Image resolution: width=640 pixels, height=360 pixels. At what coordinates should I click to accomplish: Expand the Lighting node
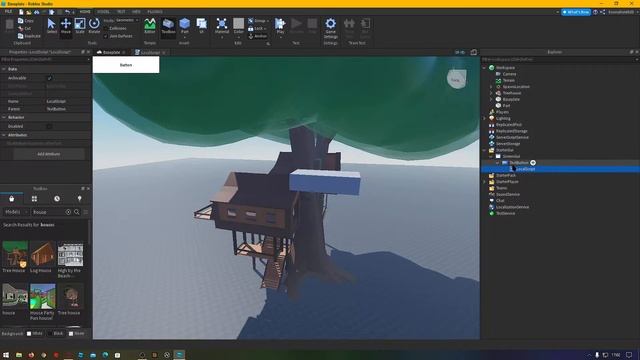click(484, 118)
